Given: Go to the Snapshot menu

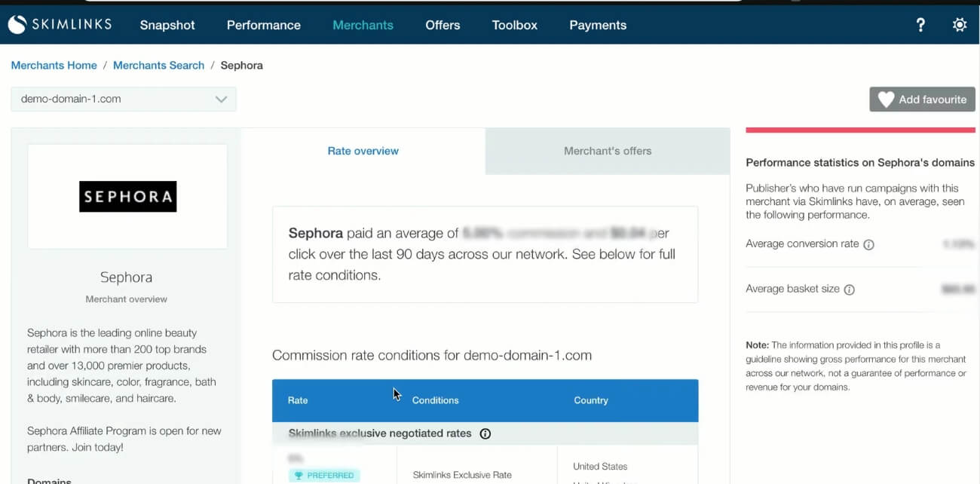Looking at the screenshot, I should pyautogui.click(x=167, y=25).
